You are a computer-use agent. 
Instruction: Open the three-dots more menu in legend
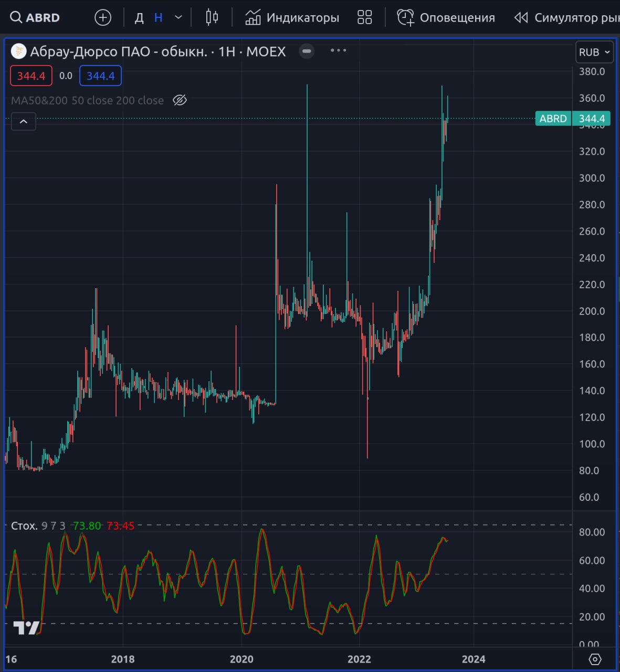click(x=338, y=50)
